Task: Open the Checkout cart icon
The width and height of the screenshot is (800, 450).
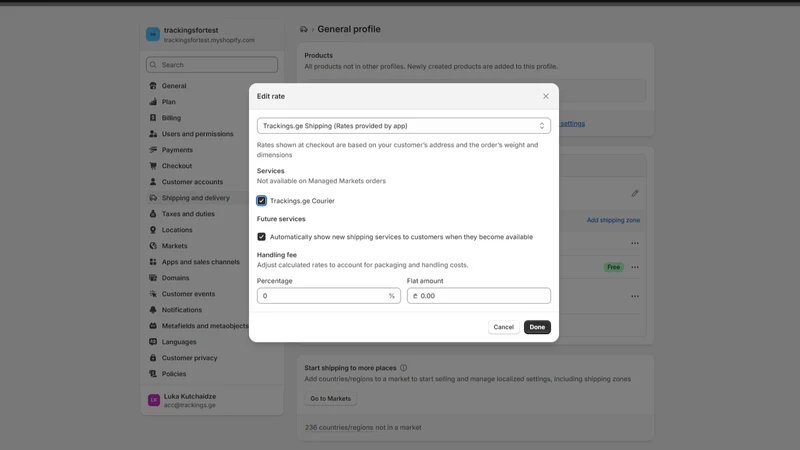Action: pos(153,166)
